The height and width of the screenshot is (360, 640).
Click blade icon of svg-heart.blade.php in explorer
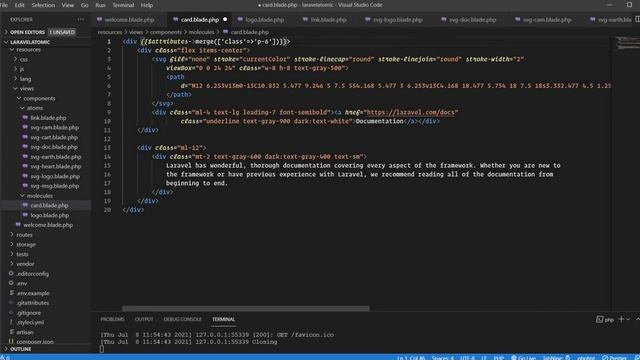25,166
